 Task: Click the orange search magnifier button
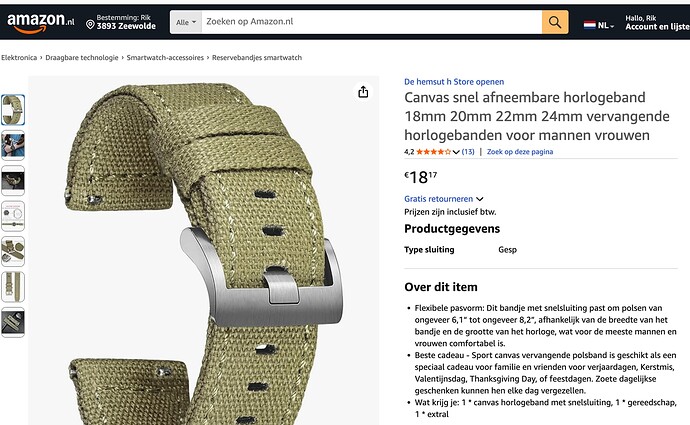(555, 22)
